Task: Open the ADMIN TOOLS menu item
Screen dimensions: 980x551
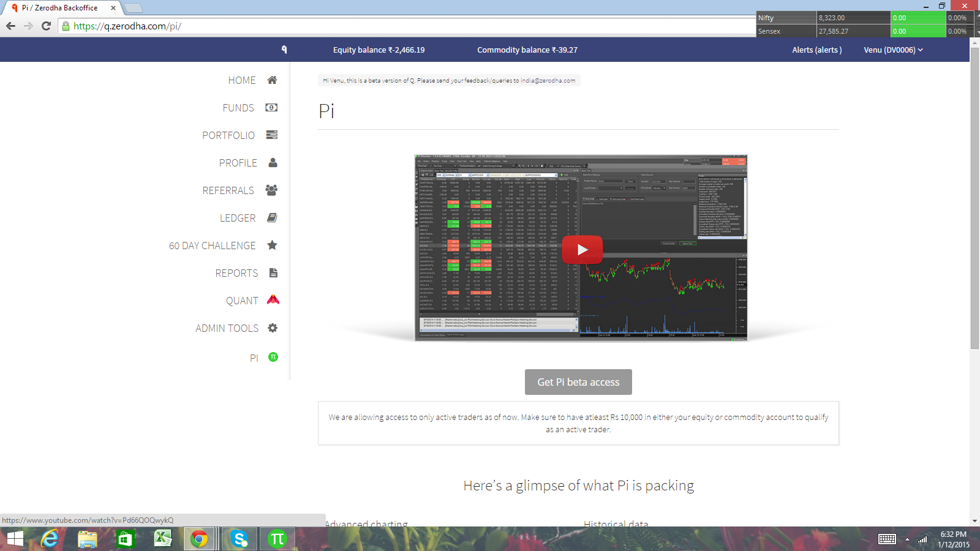Action: (x=227, y=328)
